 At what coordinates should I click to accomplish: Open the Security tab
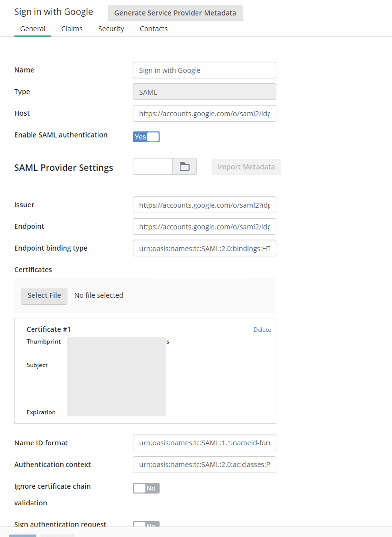click(111, 29)
